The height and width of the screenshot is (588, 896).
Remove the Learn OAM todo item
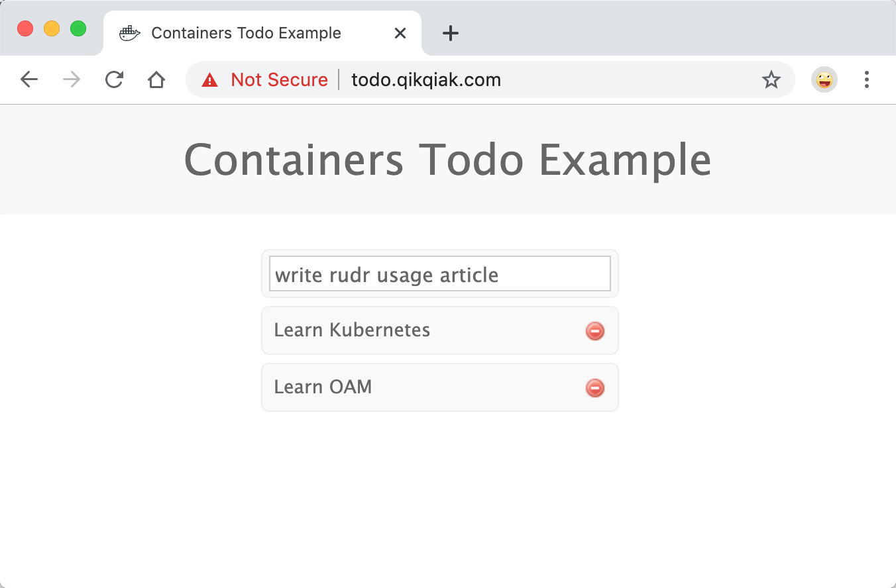tap(595, 387)
